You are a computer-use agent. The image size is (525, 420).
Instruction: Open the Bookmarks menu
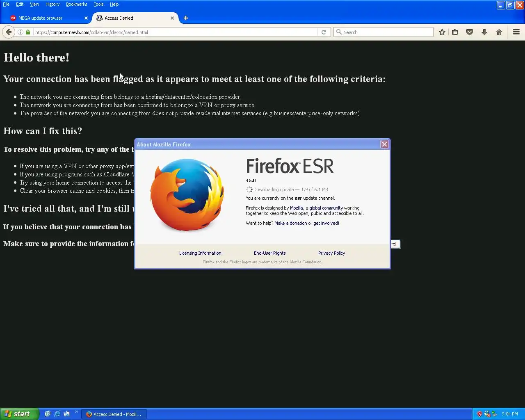(76, 4)
